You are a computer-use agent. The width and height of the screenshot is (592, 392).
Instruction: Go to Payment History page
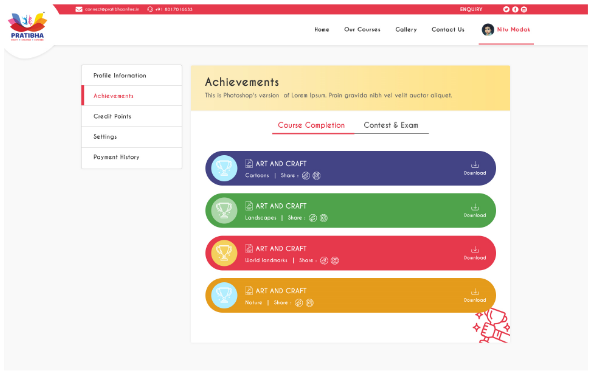132,157
